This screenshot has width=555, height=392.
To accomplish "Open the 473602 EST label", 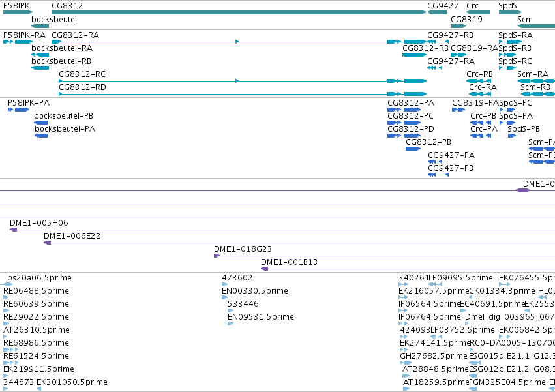I will 237,278.
